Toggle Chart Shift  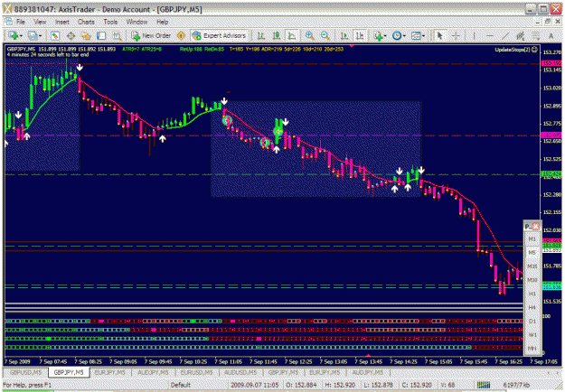click(360, 35)
